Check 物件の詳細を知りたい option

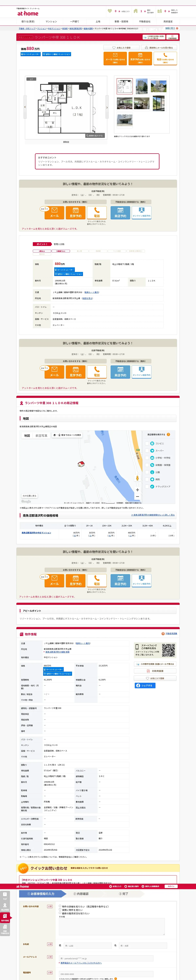(60, 906)
